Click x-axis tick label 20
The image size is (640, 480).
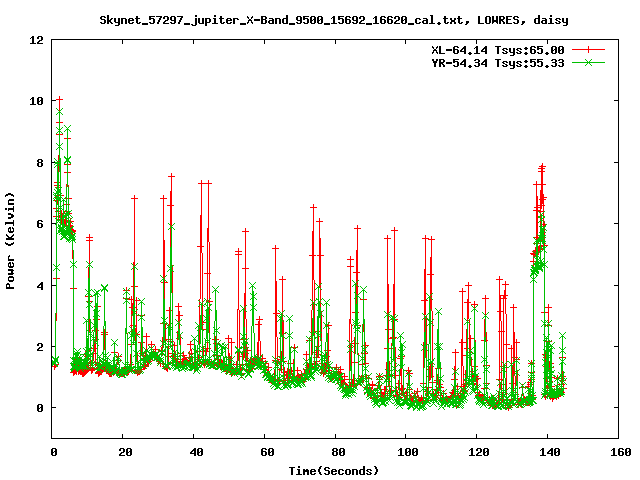(125, 452)
